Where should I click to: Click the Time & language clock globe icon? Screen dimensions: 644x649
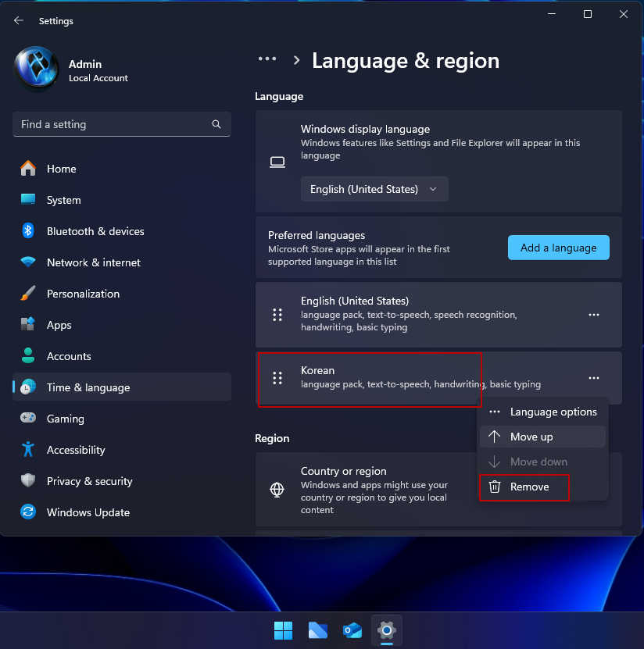click(28, 387)
